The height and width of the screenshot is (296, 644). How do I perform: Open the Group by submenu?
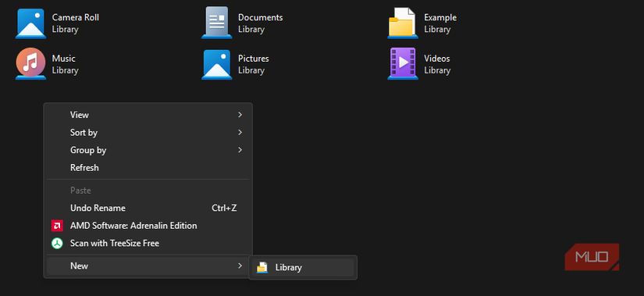click(148, 150)
